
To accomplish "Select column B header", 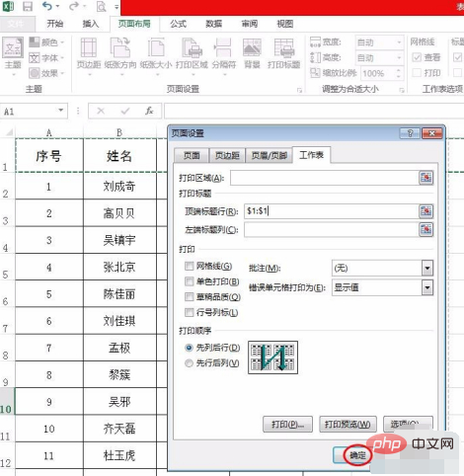I will pos(119,132).
